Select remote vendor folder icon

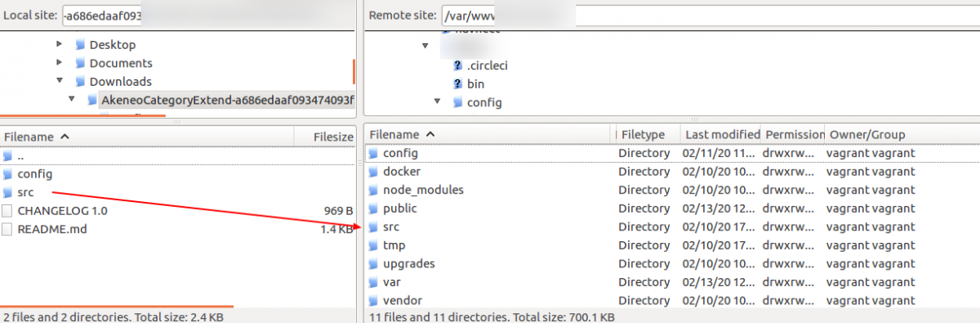click(x=373, y=300)
